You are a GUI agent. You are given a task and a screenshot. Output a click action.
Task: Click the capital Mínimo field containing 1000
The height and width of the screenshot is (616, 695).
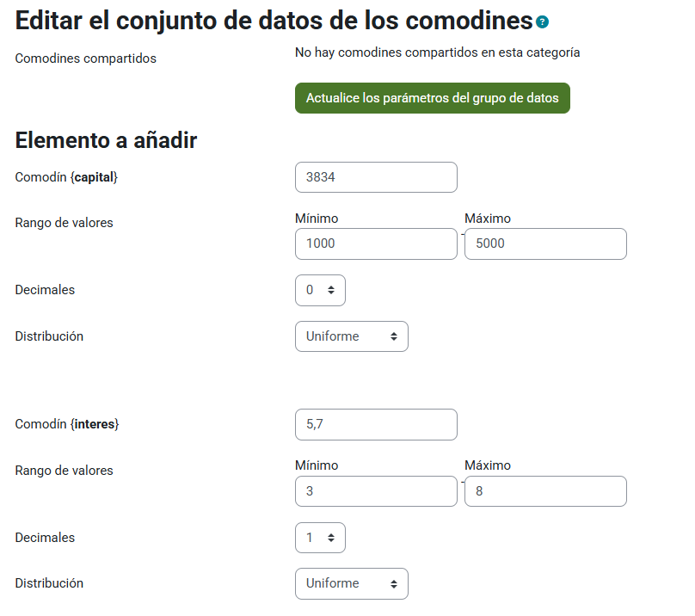pyautogui.click(x=376, y=243)
